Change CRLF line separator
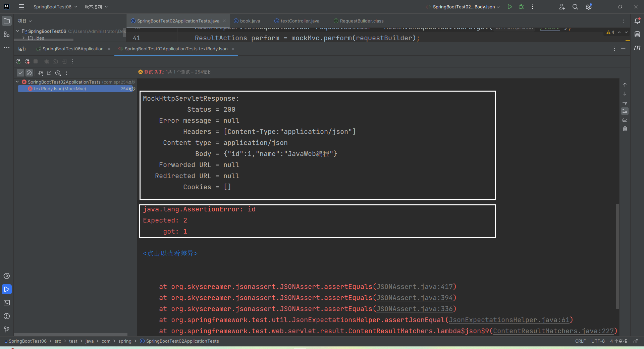Image resolution: width=644 pixels, height=349 pixels. [580, 341]
